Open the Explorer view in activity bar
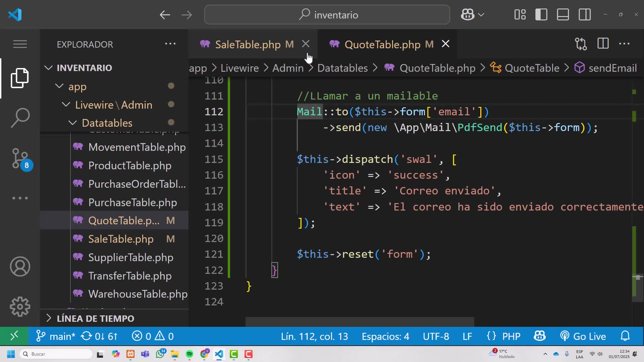Screen dimensions: 644x362 tap(20, 78)
